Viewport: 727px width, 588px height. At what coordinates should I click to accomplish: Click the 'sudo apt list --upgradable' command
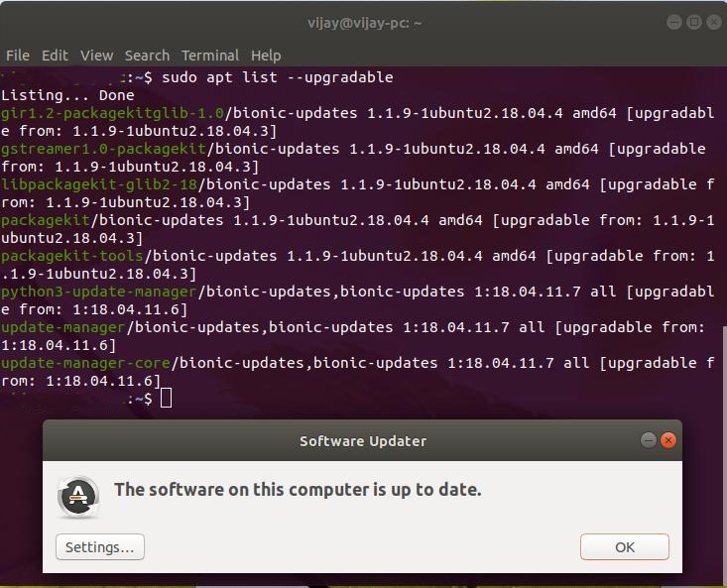278,77
